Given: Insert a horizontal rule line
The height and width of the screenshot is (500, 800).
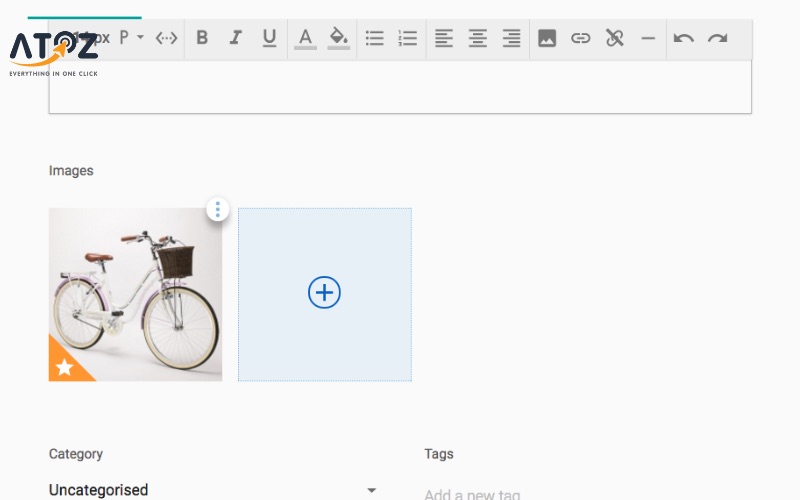Looking at the screenshot, I should pyautogui.click(x=648, y=38).
